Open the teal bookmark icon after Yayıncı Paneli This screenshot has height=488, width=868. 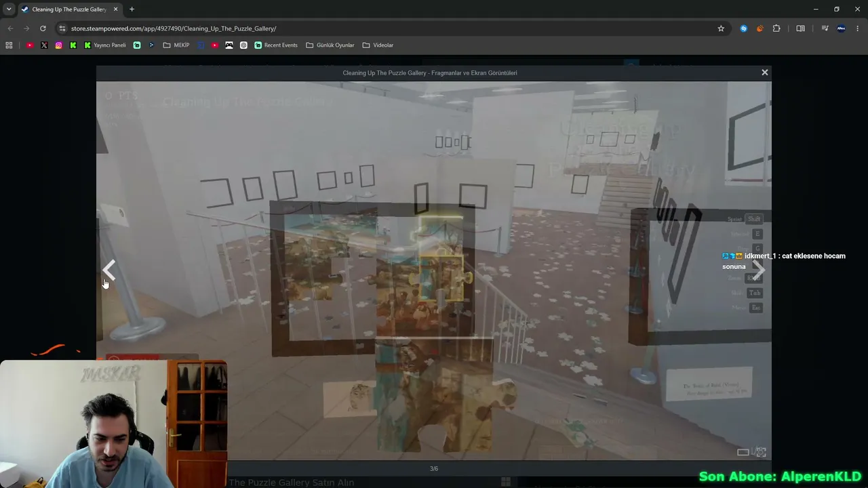(137, 45)
